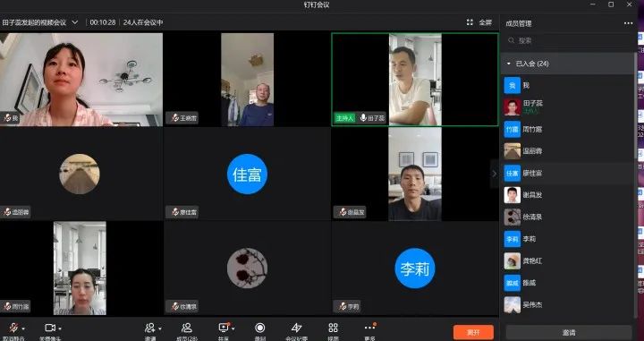
Task: Select 振威 in the member list
Action: pos(567,283)
